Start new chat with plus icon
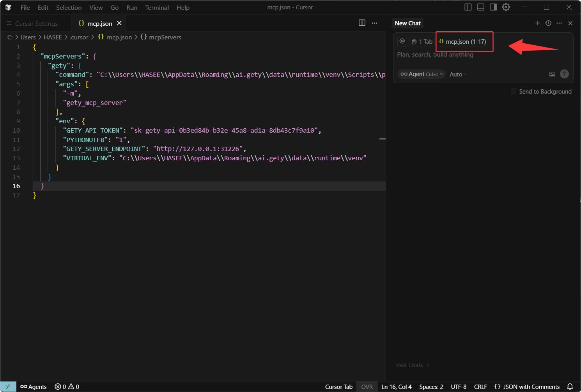The width and height of the screenshot is (581, 392). tap(538, 23)
